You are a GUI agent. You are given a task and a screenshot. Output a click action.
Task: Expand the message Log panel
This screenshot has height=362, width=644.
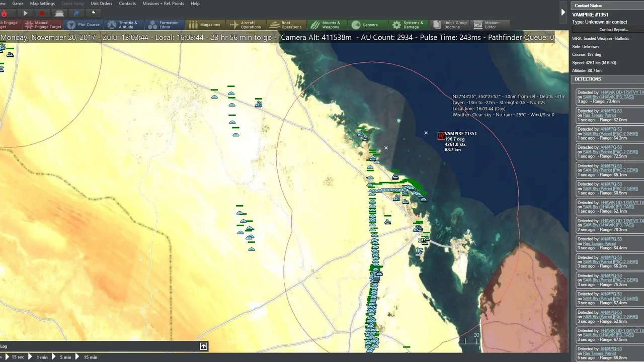(203, 346)
